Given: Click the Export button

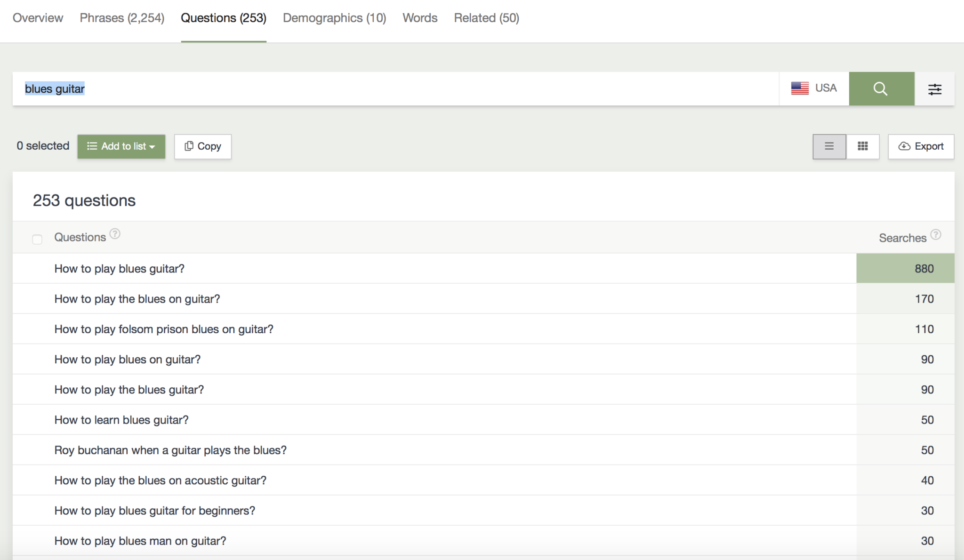Looking at the screenshot, I should [921, 146].
